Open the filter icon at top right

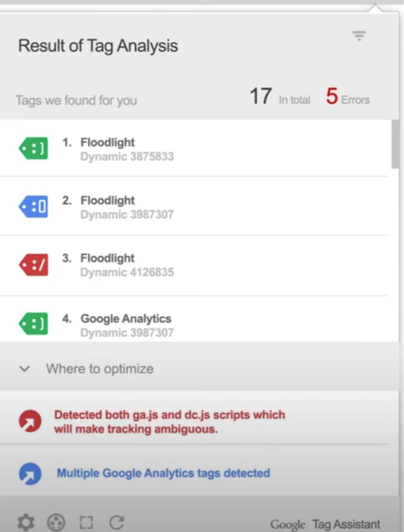pos(359,36)
